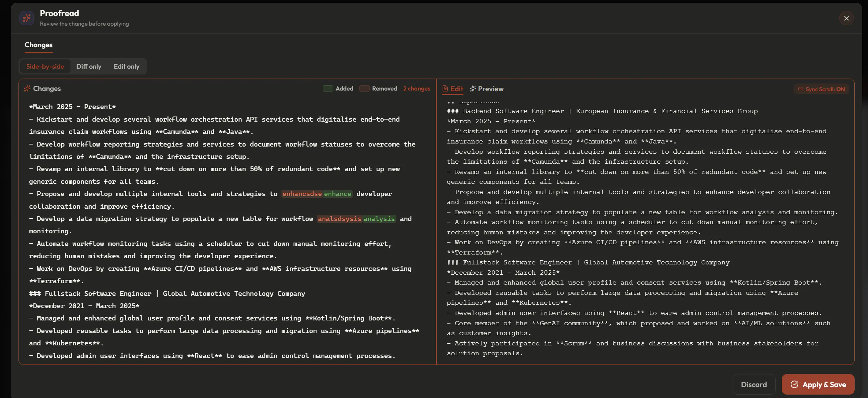Click Apply & Save button
The image size is (868, 398).
pyautogui.click(x=818, y=384)
